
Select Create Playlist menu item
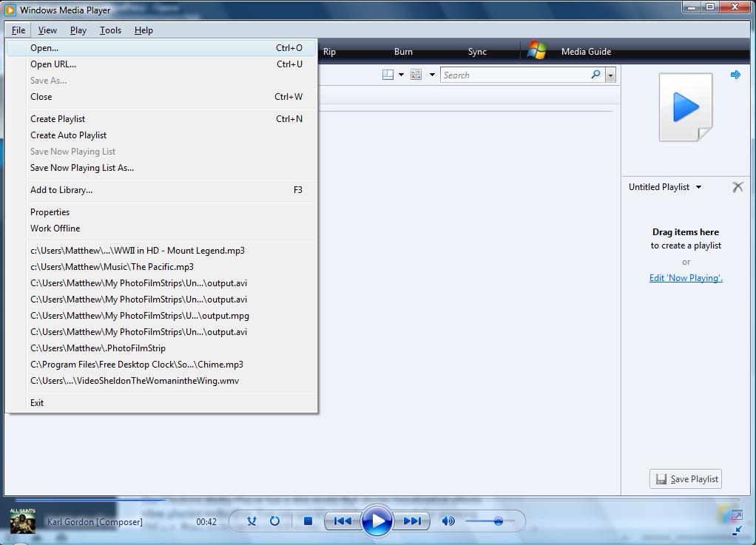[161, 118]
